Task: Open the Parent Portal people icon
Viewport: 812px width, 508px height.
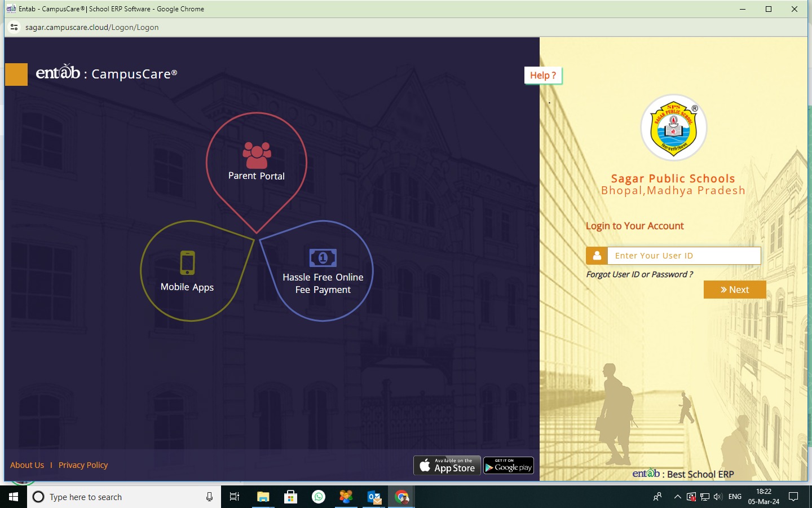Action: coord(257,155)
